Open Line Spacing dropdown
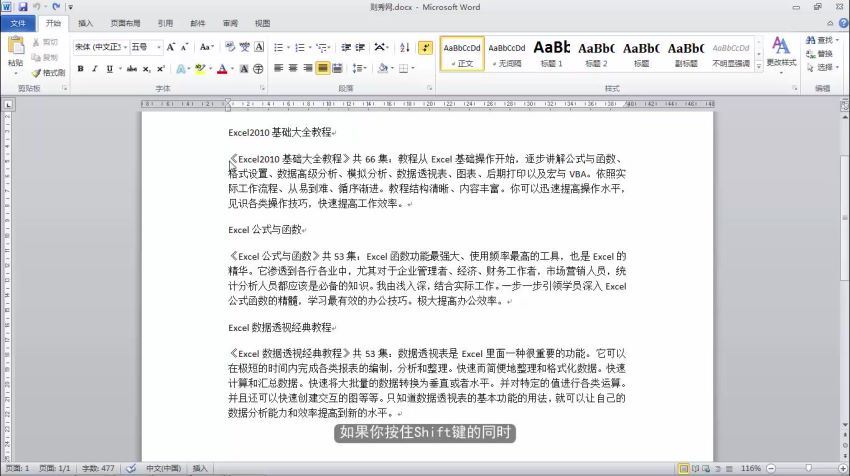Screen dimensions: 850x476 [x=359, y=68]
